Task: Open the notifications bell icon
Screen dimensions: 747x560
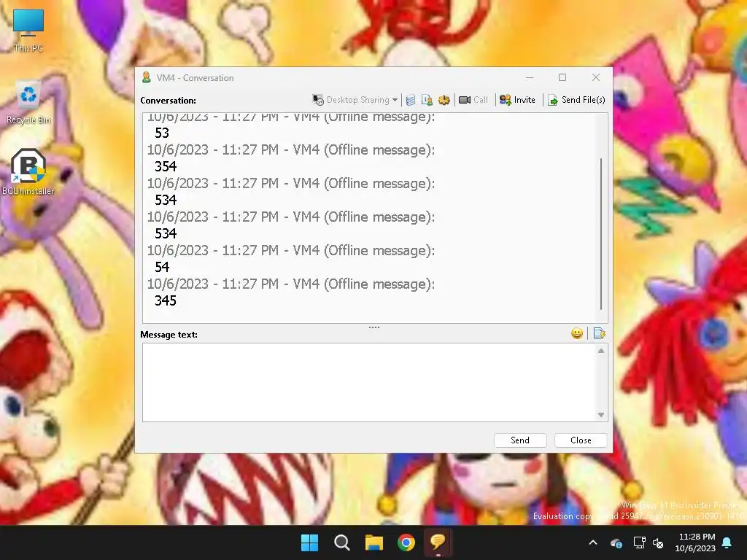Action: pos(727,542)
